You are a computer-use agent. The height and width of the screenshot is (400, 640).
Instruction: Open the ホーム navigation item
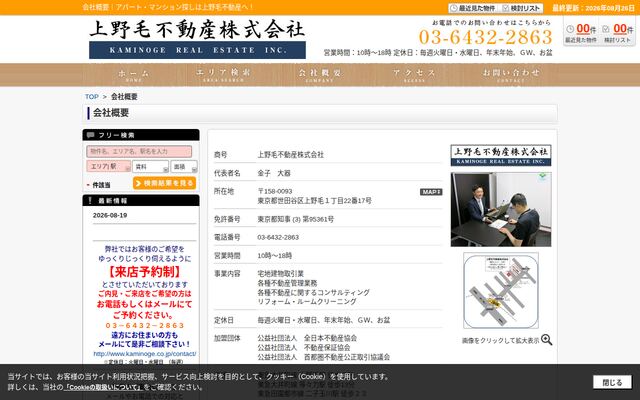point(134,75)
